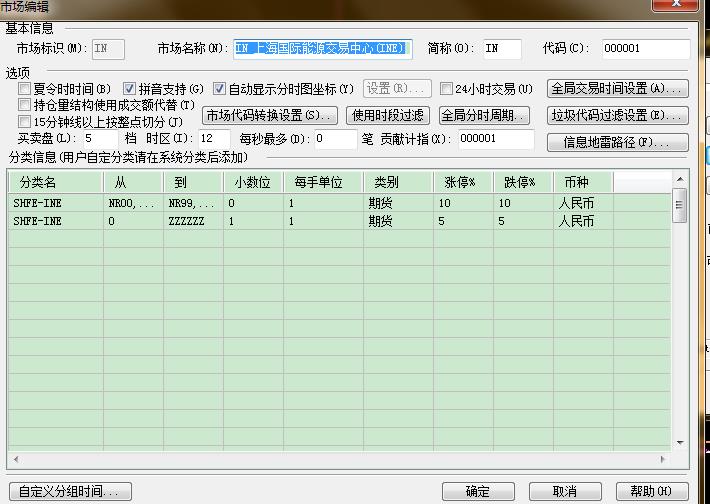Click the 自定义分组时间 button
710x504 pixels.
tap(68, 491)
